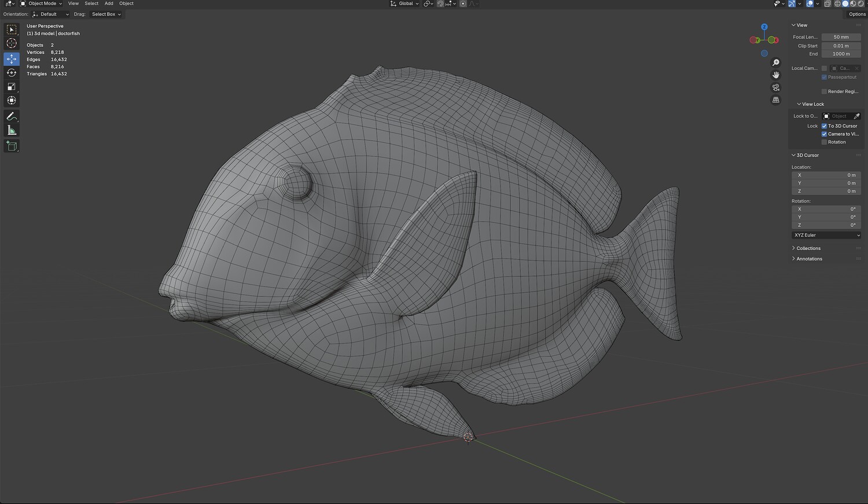Image resolution: width=868 pixels, height=504 pixels.
Task: Open the Select menu
Action: click(91, 3)
